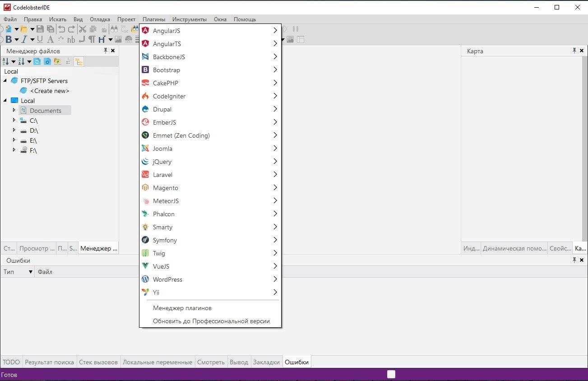Toggle the tree view icon in file manager
Screen dimensions: 588x381
[79, 61]
